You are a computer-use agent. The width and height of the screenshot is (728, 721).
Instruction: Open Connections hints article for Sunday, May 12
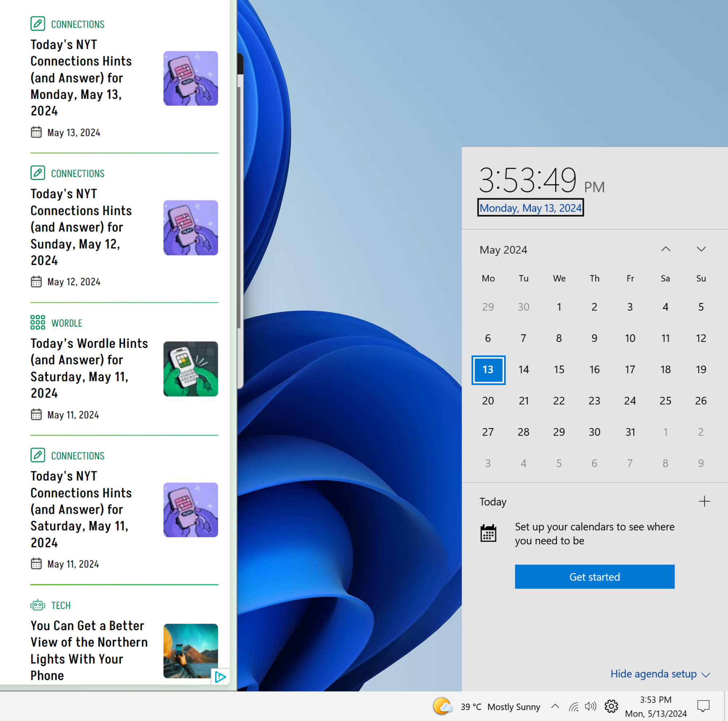click(x=81, y=227)
